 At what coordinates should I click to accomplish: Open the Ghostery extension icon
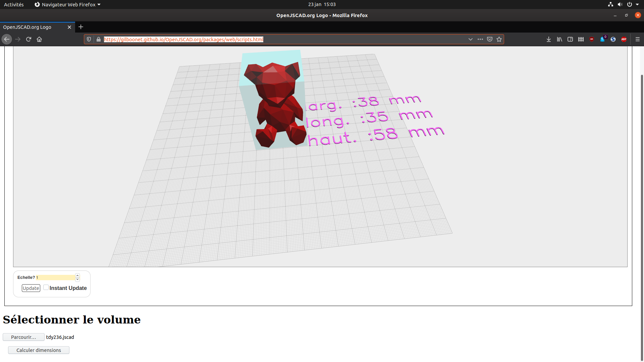(602, 39)
